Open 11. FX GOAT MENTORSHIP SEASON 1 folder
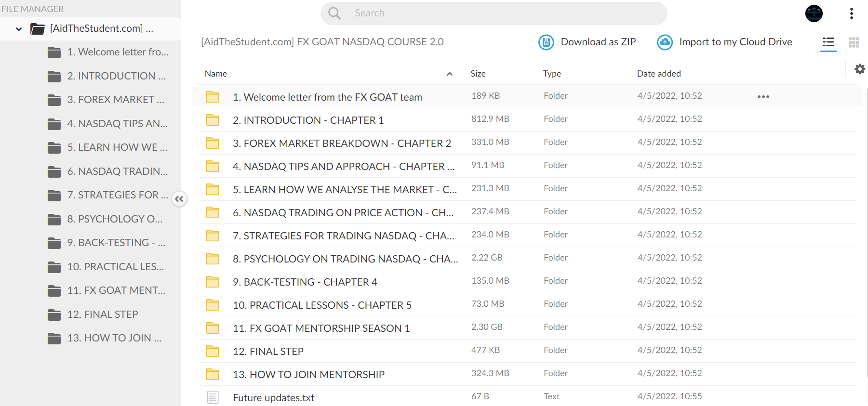Screen dimensions: 868x406 (x=321, y=328)
